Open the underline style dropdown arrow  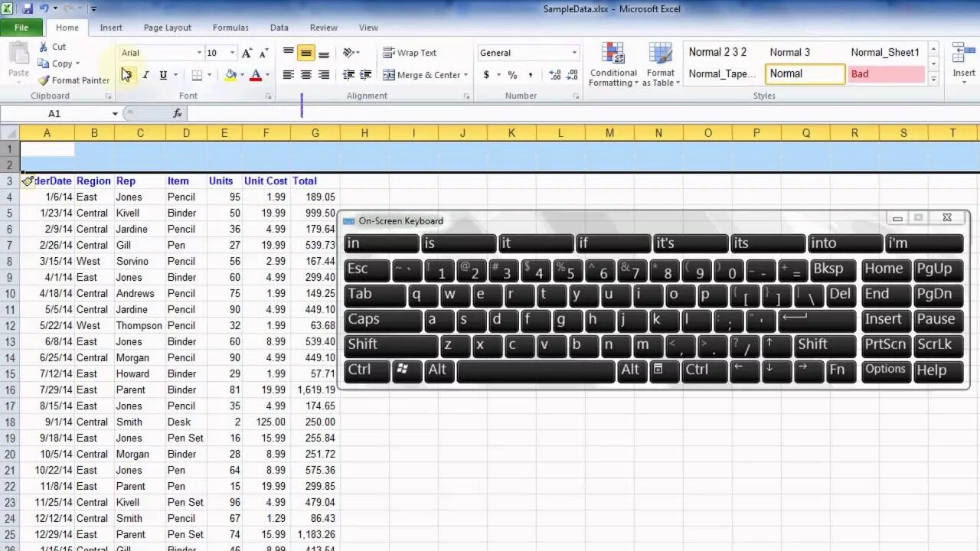tap(175, 75)
